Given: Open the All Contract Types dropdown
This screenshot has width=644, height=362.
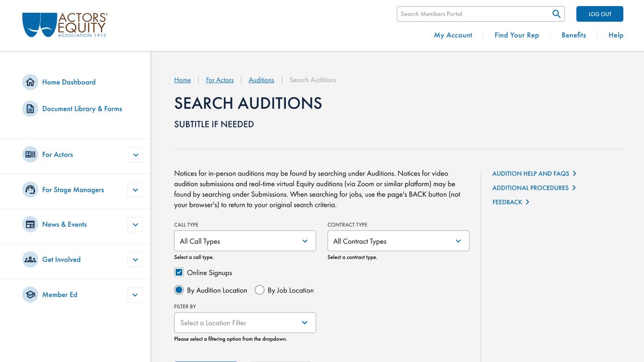Looking at the screenshot, I should (398, 240).
